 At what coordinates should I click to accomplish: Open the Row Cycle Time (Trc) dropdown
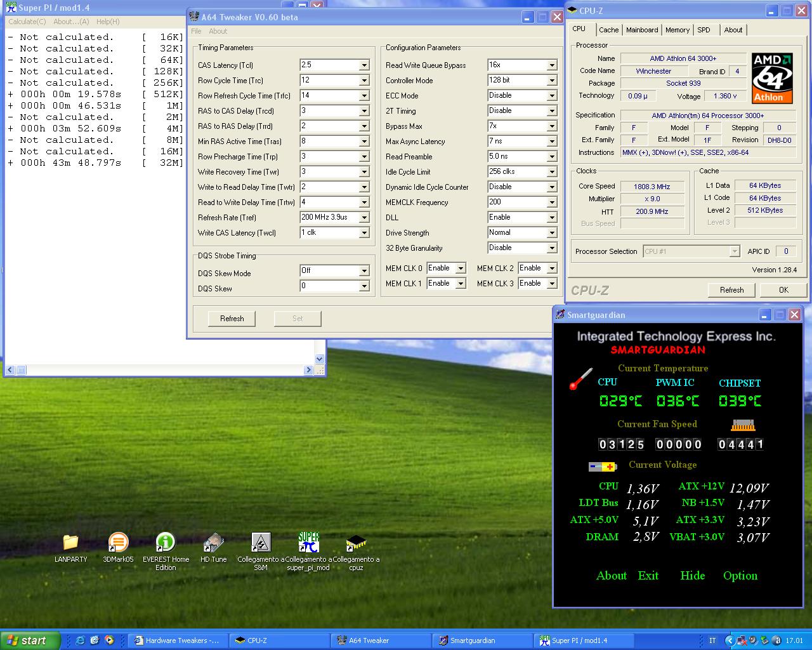click(x=364, y=81)
